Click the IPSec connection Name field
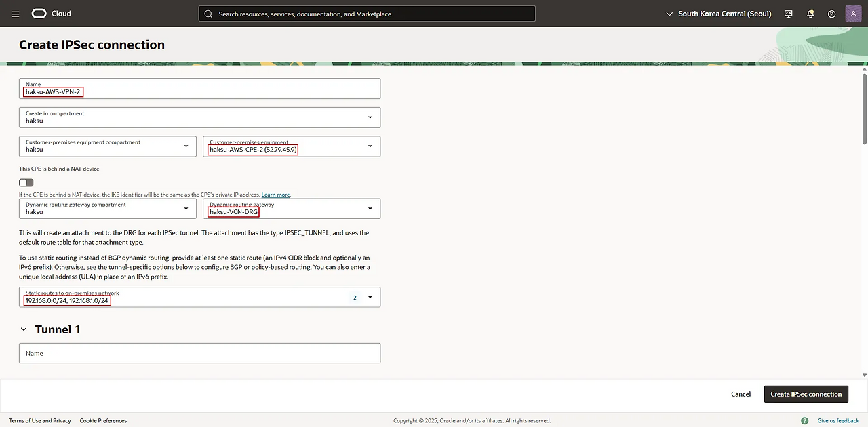 pyautogui.click(x=199, y=89)
